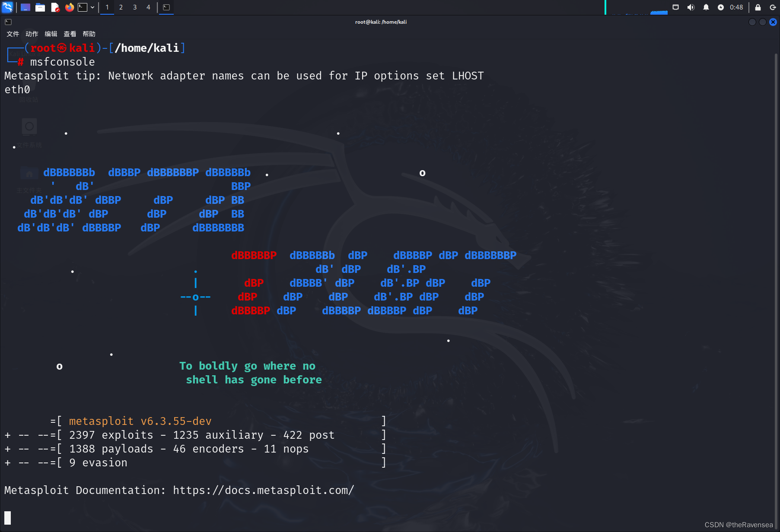Viewport: 780px width, 532px height.
Task: Click the '2397 exploits' count text
Action: tap(111, 435)
